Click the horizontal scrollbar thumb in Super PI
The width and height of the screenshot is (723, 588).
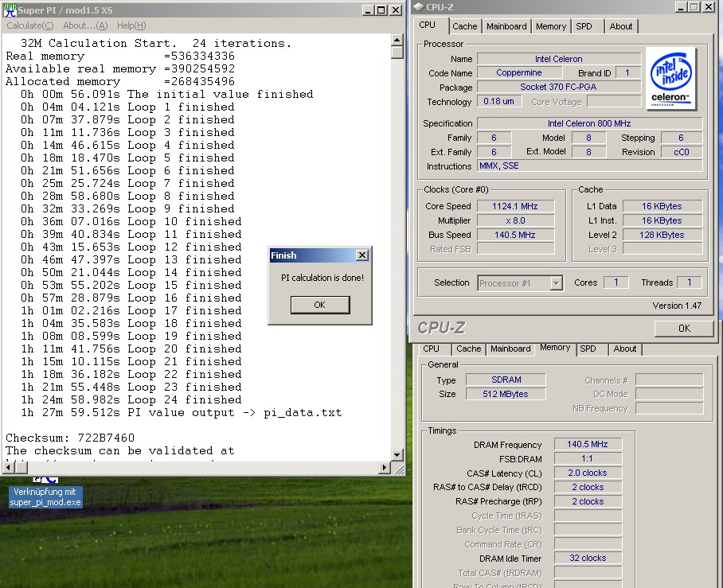pos(21,468)
